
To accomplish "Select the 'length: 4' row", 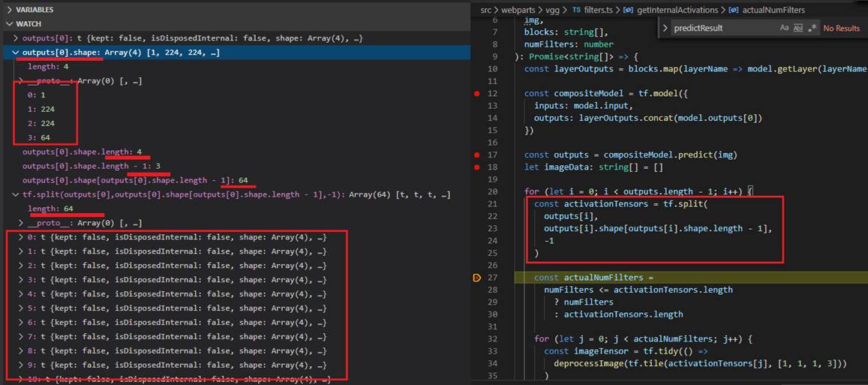I will pos(236,67).
